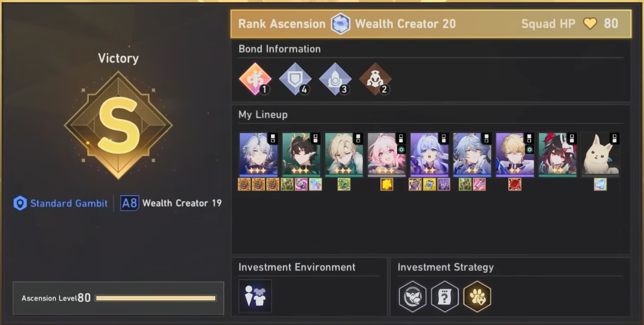Open the Investment Environment clothing icon

coord(255,296)
